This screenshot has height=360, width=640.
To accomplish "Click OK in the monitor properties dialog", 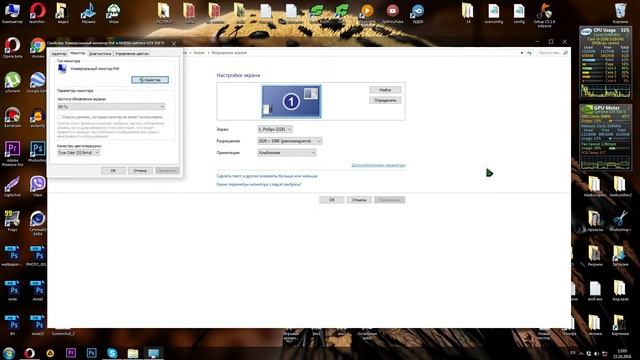I will (x=113, y=171).
